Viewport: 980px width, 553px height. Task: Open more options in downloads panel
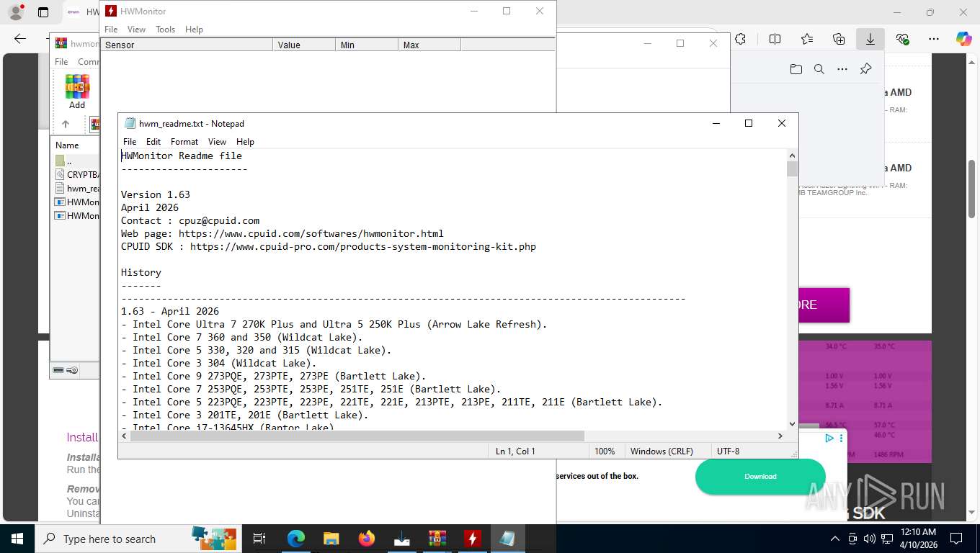(842, 69)
